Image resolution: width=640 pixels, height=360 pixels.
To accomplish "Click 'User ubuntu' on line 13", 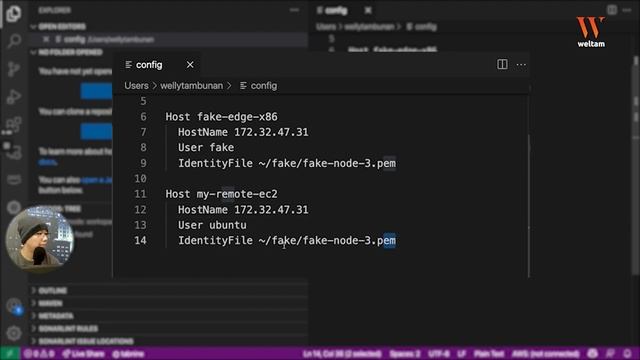I will click(212, 225).
